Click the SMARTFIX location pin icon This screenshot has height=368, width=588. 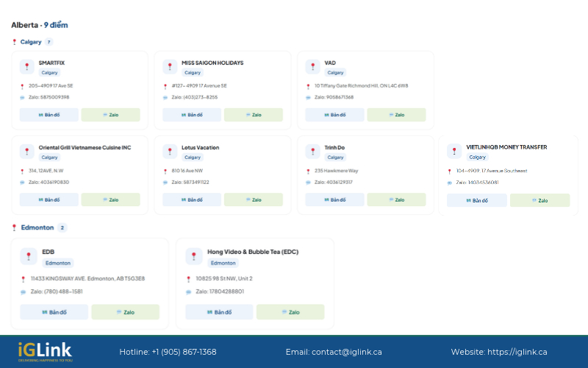coord(27,66)
